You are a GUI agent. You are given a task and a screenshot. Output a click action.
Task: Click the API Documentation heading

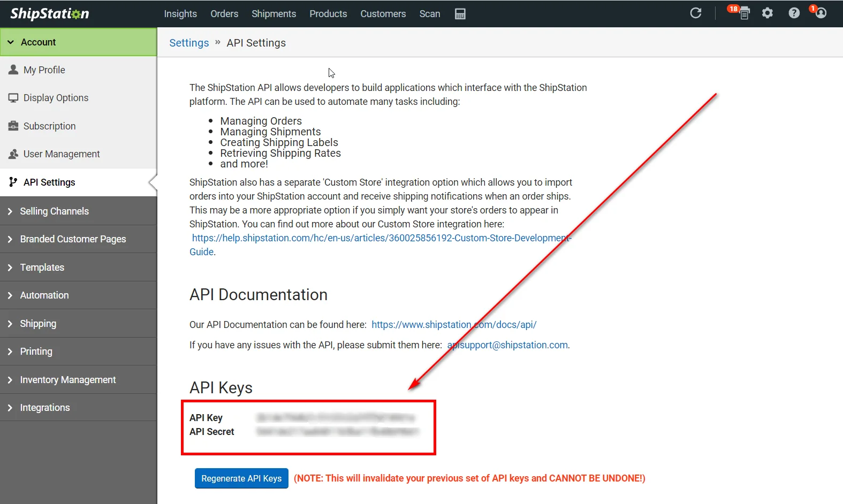[x=259, y=295]
